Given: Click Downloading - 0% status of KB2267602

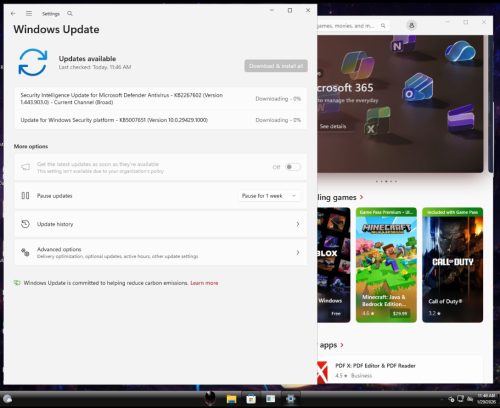Looking at the screenshot, I should pyautogui.click(x=278, y=99).
